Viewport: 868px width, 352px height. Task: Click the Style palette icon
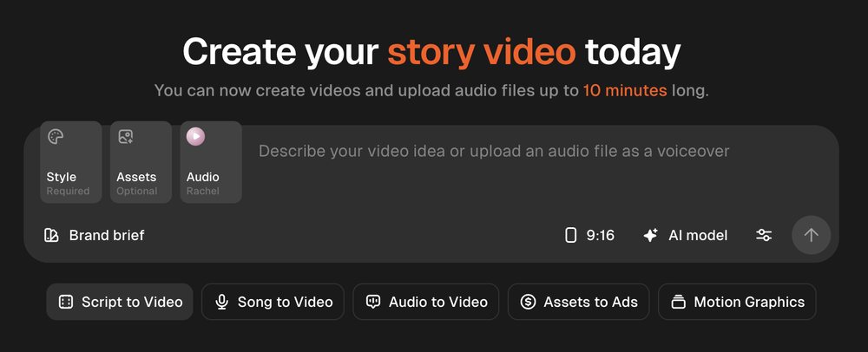tap(56, 136)
